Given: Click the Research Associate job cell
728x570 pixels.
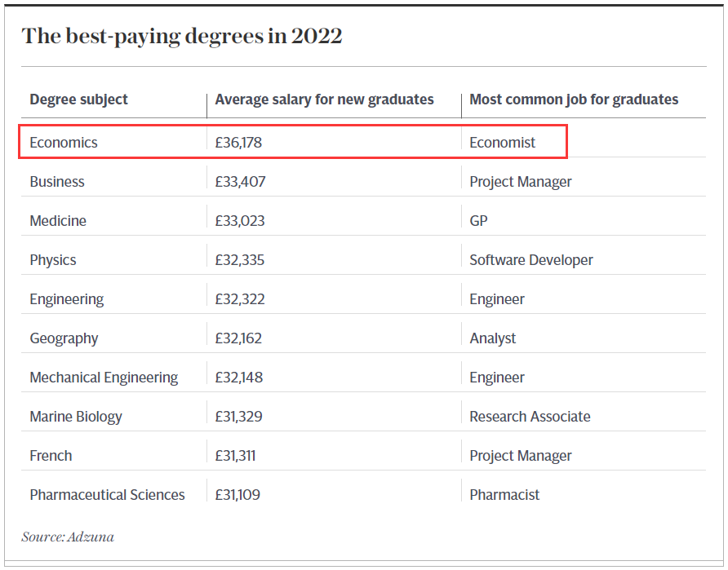Looking at the screenshot, I should coord(530,417).
